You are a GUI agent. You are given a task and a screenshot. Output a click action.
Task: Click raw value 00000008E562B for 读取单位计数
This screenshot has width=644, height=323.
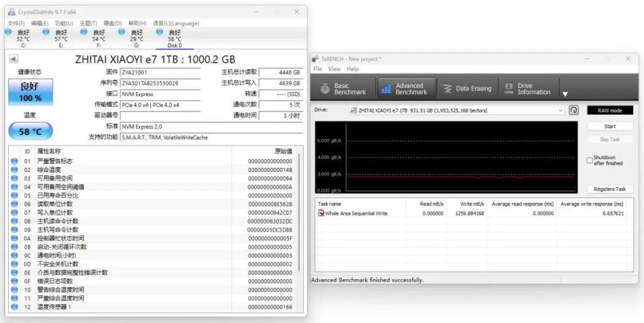click(270, 204)
